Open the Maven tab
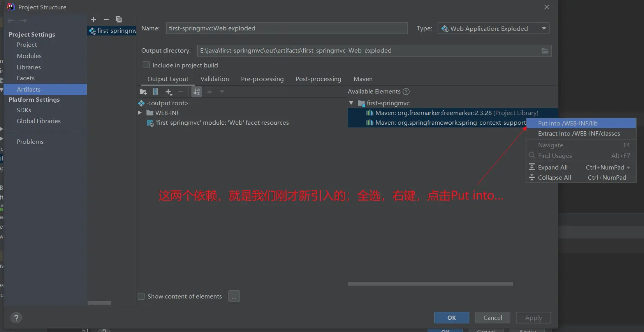The image size is (644, 332). coord(363,79)
